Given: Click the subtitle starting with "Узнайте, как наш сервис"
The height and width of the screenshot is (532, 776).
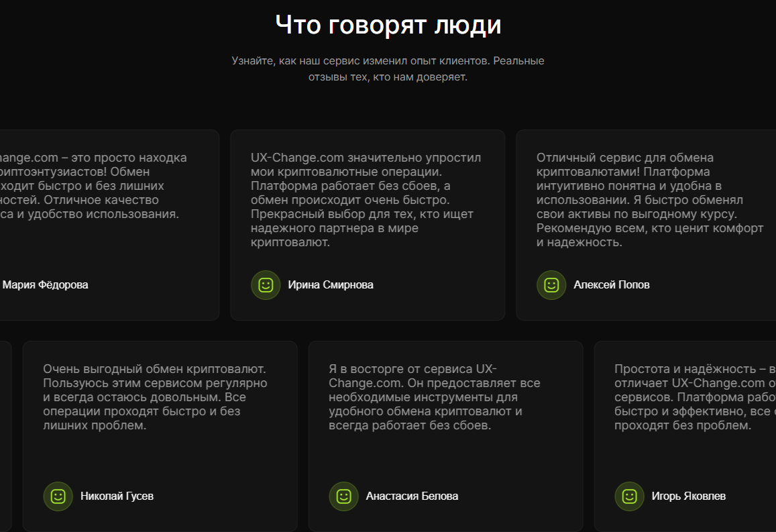Looking at the screenshot, I should [388, 68].
